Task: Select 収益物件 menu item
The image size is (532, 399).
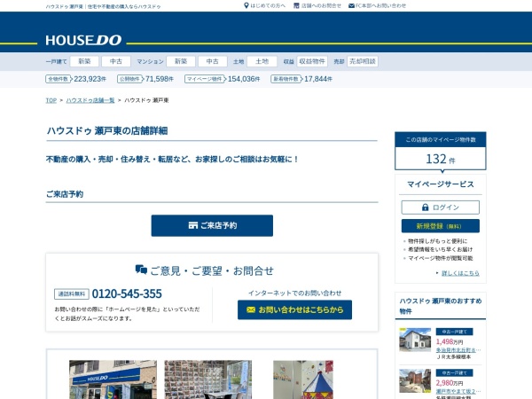Action: pos(312,61)
